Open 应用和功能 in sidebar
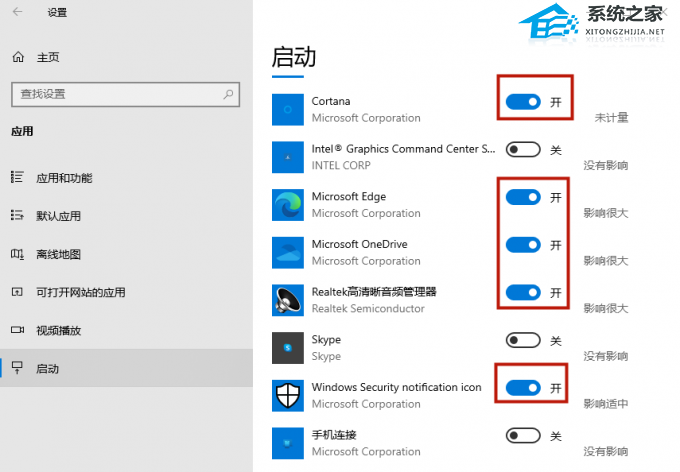Screen dimensions: 680x472 [64, 178]
